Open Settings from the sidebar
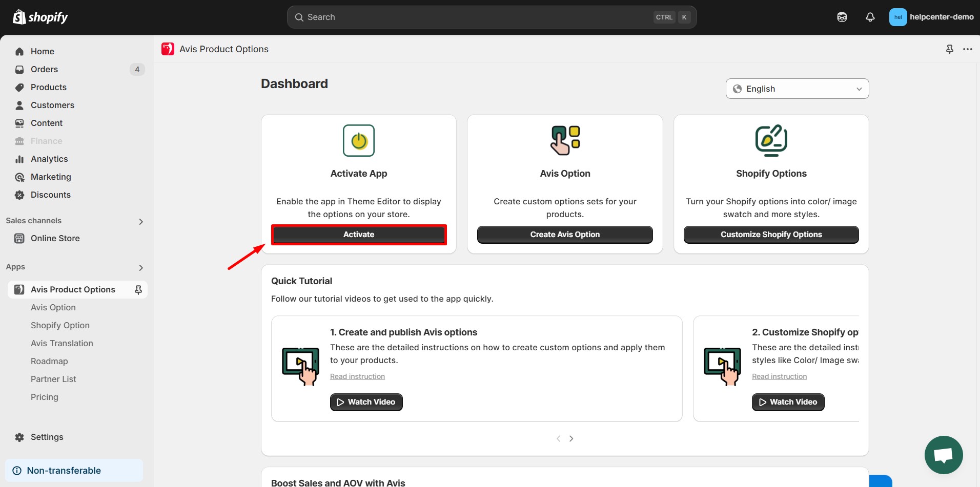The height and width of the screenshot is (487, 980). pyautogui.click(x=47, y=437)
